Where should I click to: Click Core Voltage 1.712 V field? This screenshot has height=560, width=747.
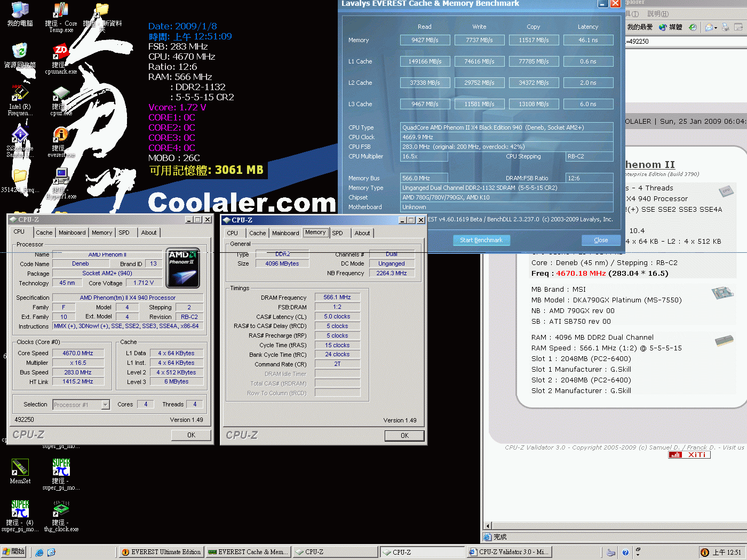144,283
